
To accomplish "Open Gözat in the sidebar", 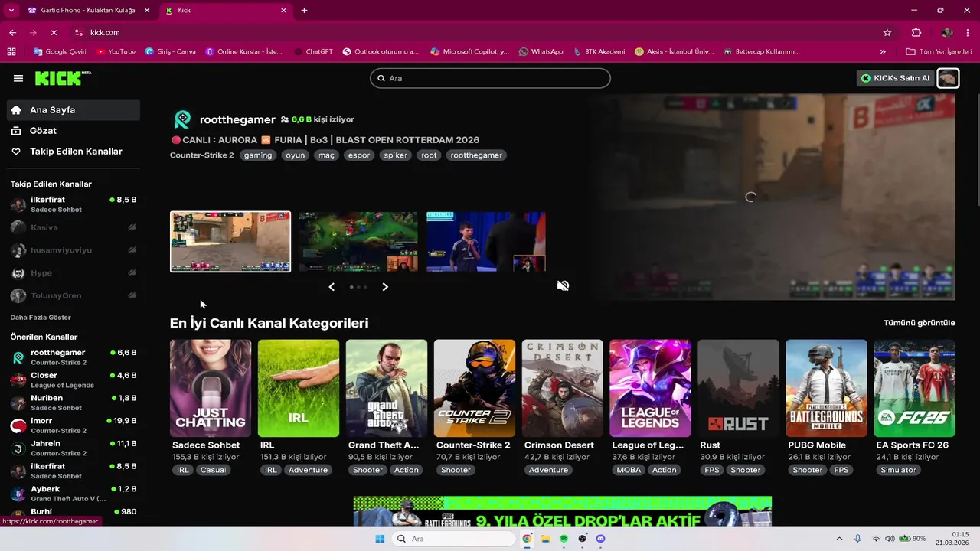I will pos(73,131).
